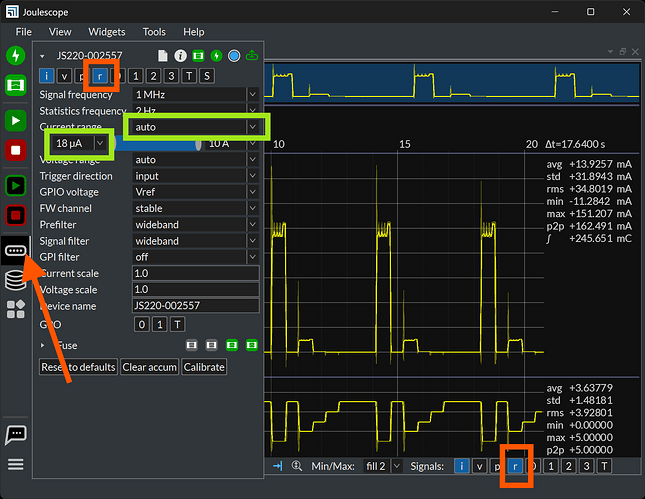The width and height of the screenshot is (645, 499).
Task: Toggle 'S' signal in device panel
Action: [207, 76]
